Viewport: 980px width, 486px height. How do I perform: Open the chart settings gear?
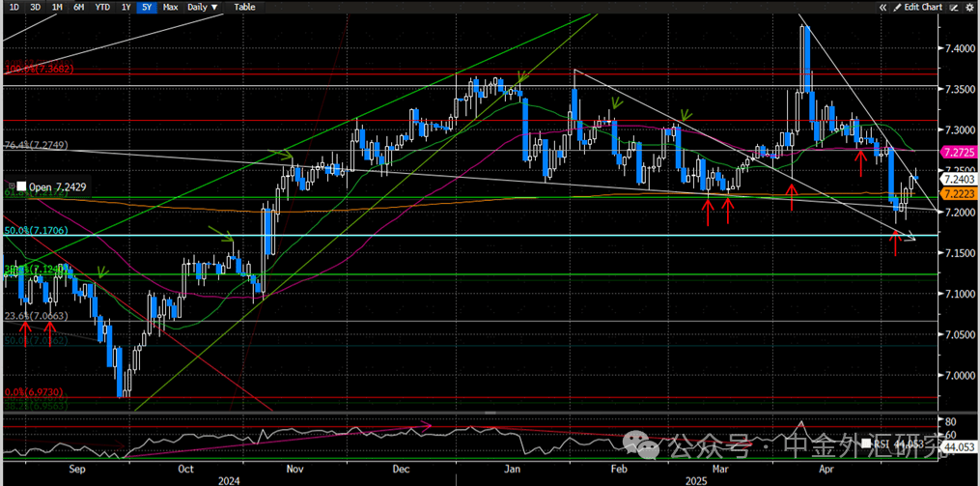[x=972, y=7]
